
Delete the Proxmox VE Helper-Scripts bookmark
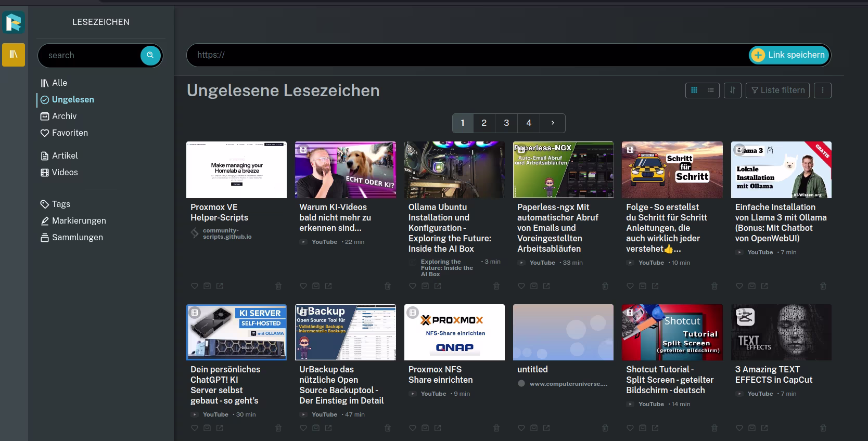pyautogui.click(x=278, y=286)
